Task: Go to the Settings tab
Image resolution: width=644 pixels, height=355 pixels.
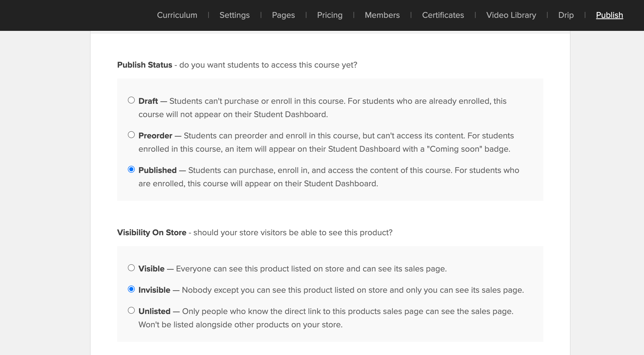Action: click(x=234, y=15)
